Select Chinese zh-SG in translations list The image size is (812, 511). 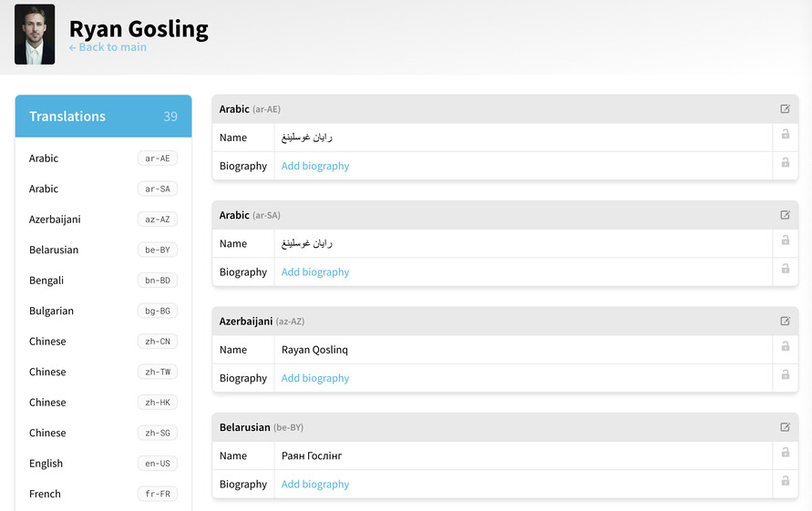[103, 434]
